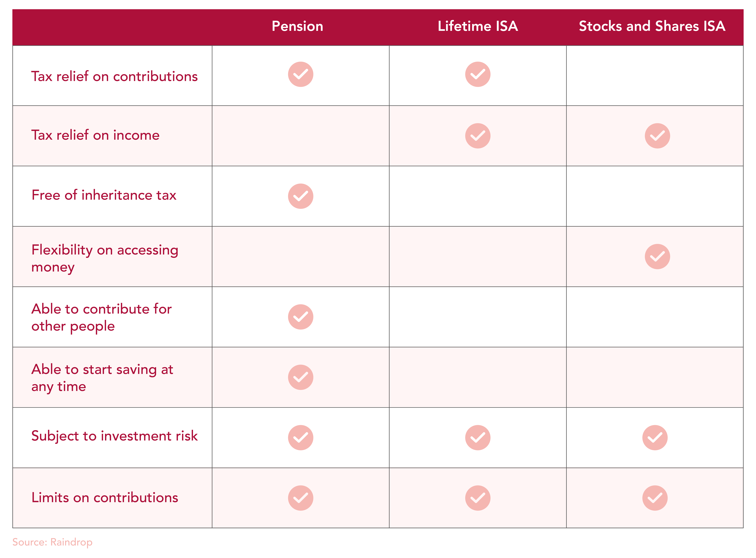This screenshot has width=756, height=558.
Task: Select Stocks and Shares ISA contribution limits checkmark
Action: pos(655,498)
